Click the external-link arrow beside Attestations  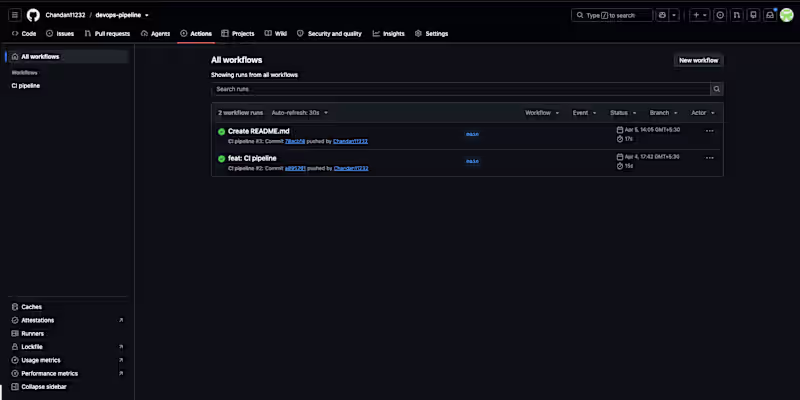click(121, 320)
